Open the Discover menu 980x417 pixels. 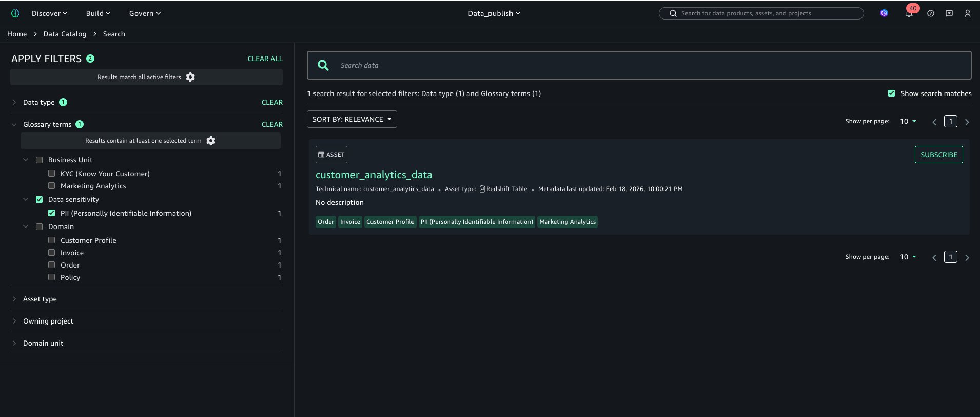click(x=49, y=13)
